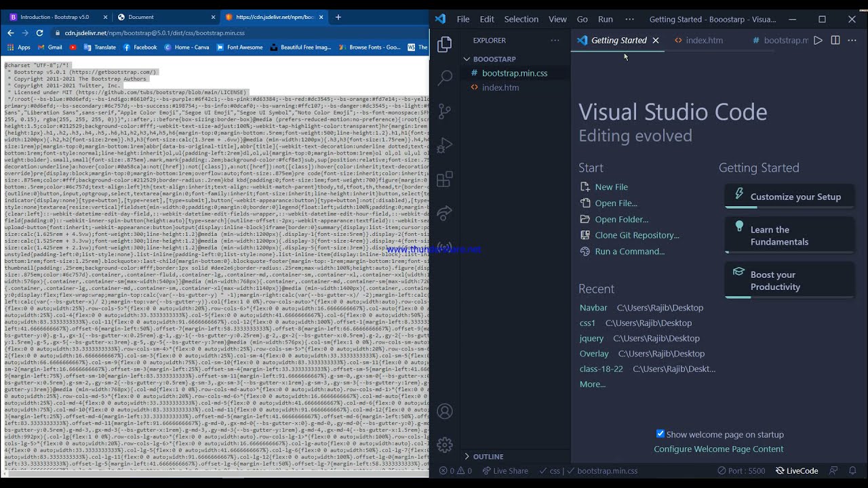This screenshot has height=488, width=868.
Task: Expand the OUTLINE section
Action: (515, 456)
